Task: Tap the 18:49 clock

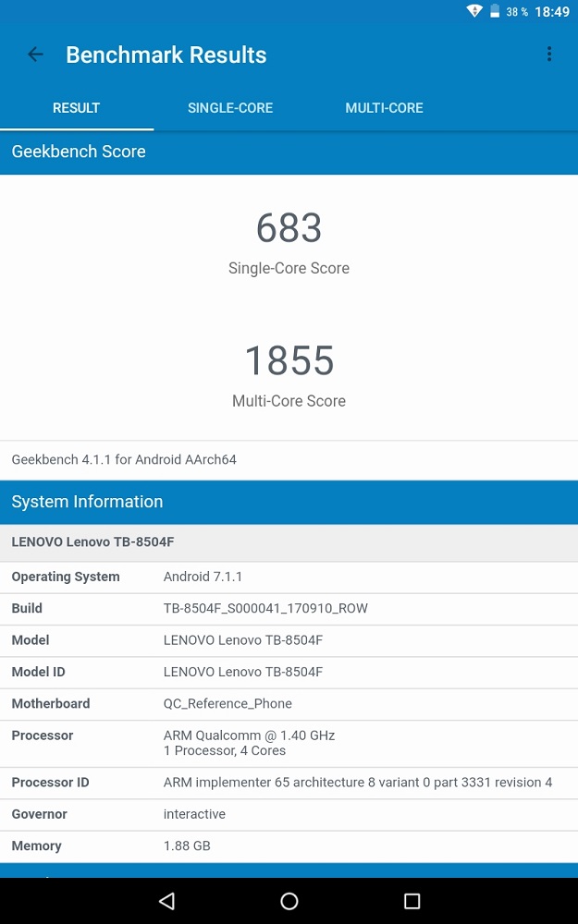Action: point(552,12)
